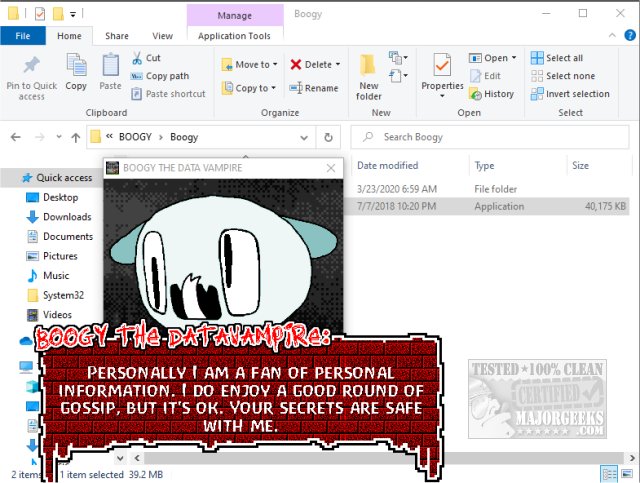
Task: Open the New item dropdown
Action: (x=398, y=58)
